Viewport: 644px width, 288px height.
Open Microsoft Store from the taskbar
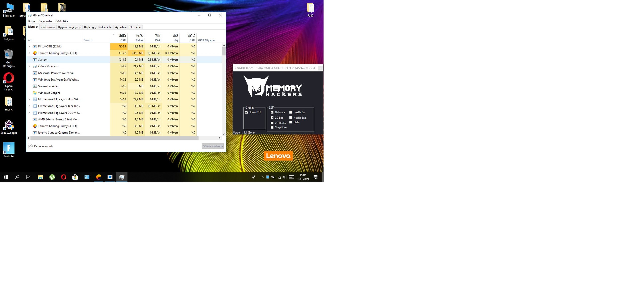pos(75,177)
